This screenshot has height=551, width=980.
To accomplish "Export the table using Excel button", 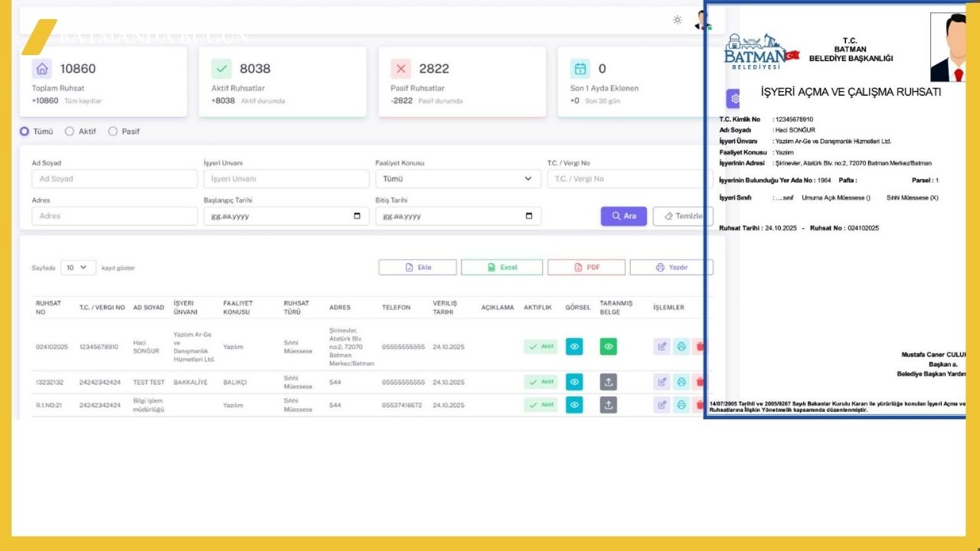I will pyautogui.click(x=501, y=268).
